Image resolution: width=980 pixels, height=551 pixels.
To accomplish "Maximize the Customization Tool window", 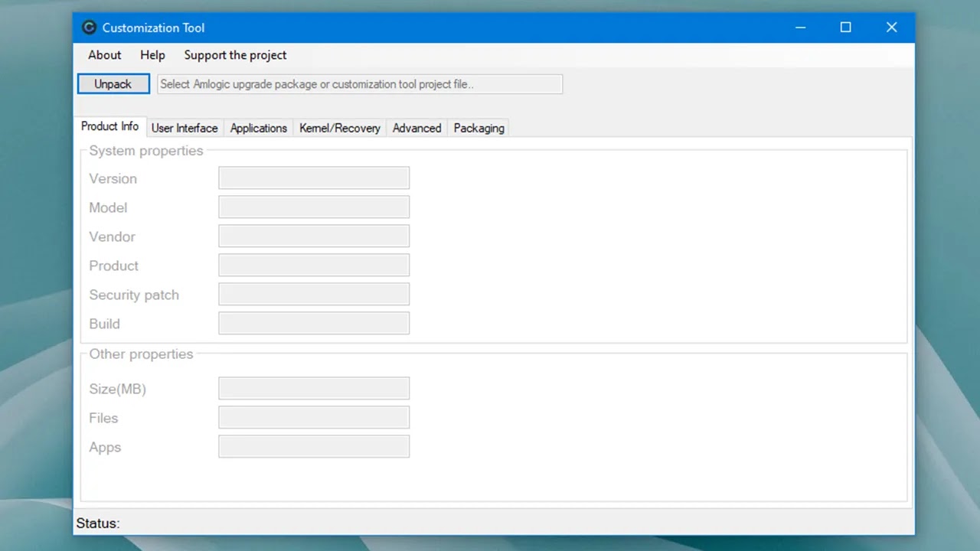I will [x=845, y=28].
